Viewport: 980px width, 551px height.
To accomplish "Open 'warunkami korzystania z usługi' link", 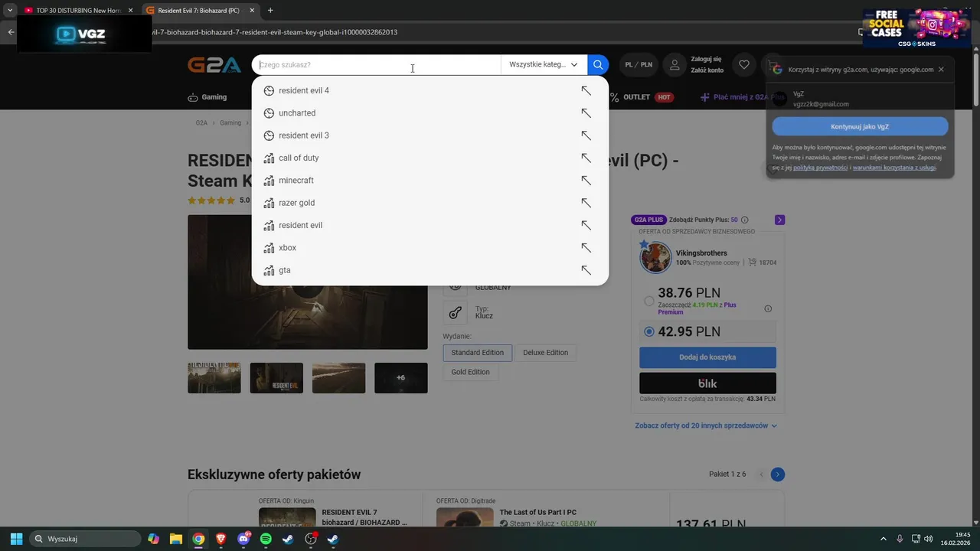I will click(x=893, y=167).
